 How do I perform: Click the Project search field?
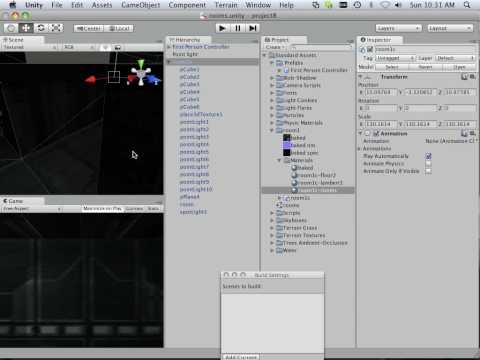coord(322,47)
